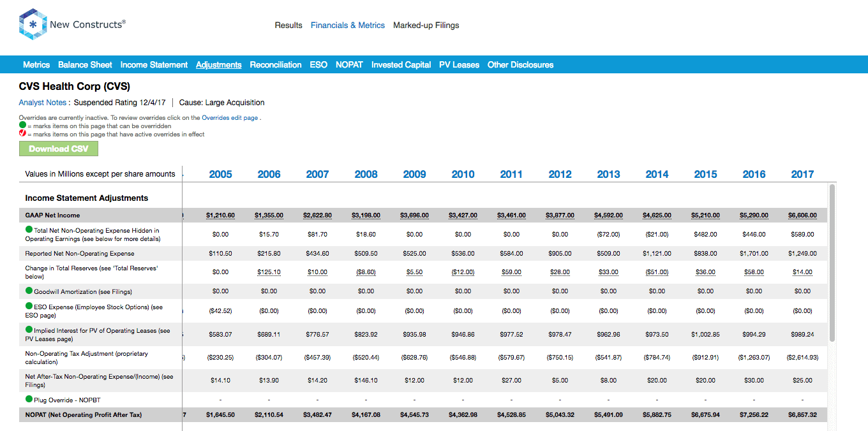Screen dimensions: 868x431
Task: Open the PV Leases section
Action: [x=459, y=65]
